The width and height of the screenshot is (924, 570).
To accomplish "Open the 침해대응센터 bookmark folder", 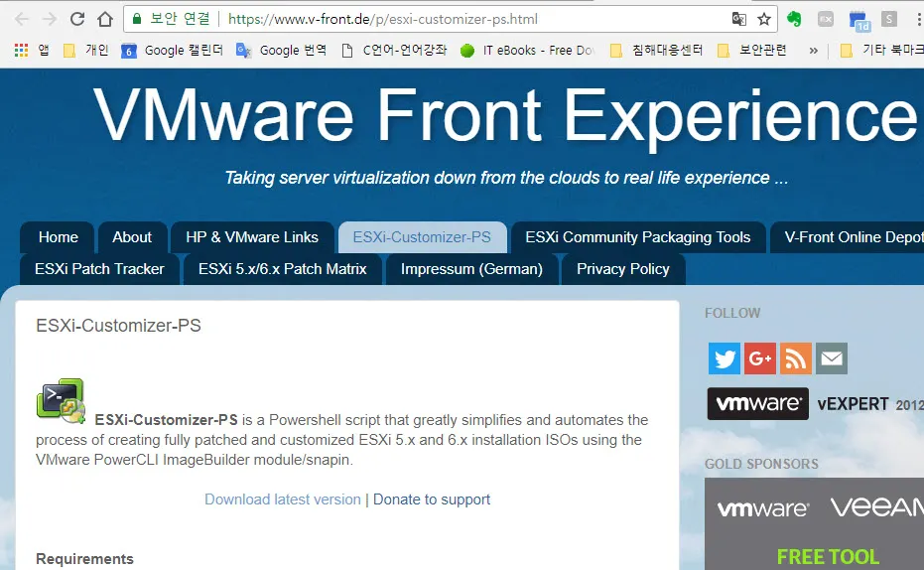I will point(654,50).
